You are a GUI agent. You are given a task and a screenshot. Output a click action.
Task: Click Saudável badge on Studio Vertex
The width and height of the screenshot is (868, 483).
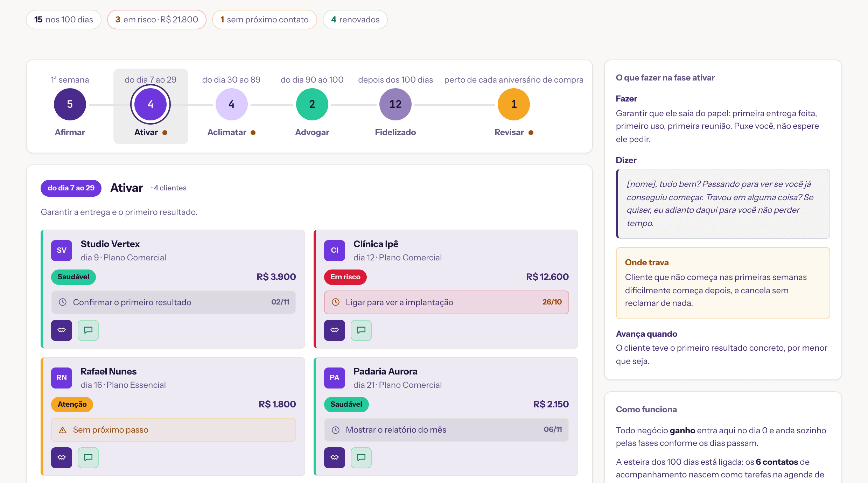pyautogui.click(x=73, y=277)
